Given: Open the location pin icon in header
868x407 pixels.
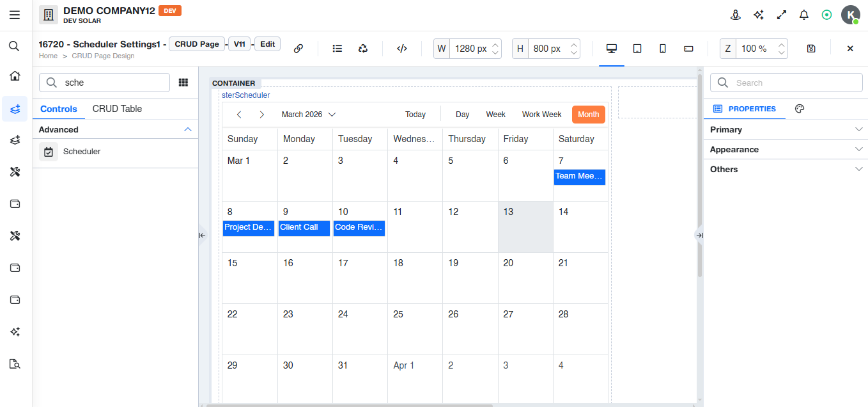Looking at the screenshot, I should coord(736,15).
